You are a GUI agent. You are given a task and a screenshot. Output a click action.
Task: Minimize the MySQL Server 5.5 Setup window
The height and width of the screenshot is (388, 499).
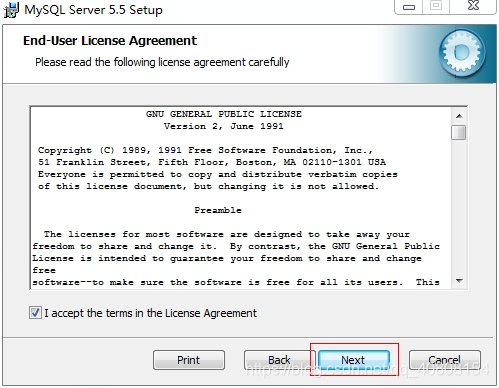(x=409, y=7)
